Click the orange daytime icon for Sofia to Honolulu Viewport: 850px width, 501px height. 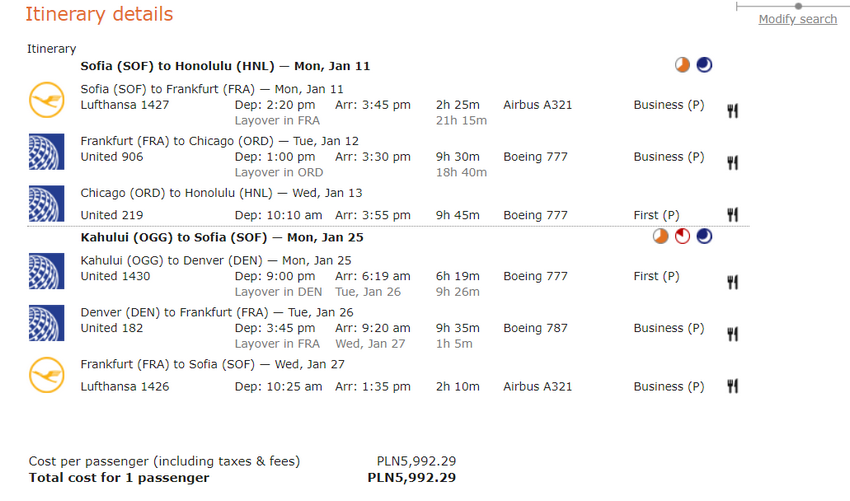tap(682, 65)
